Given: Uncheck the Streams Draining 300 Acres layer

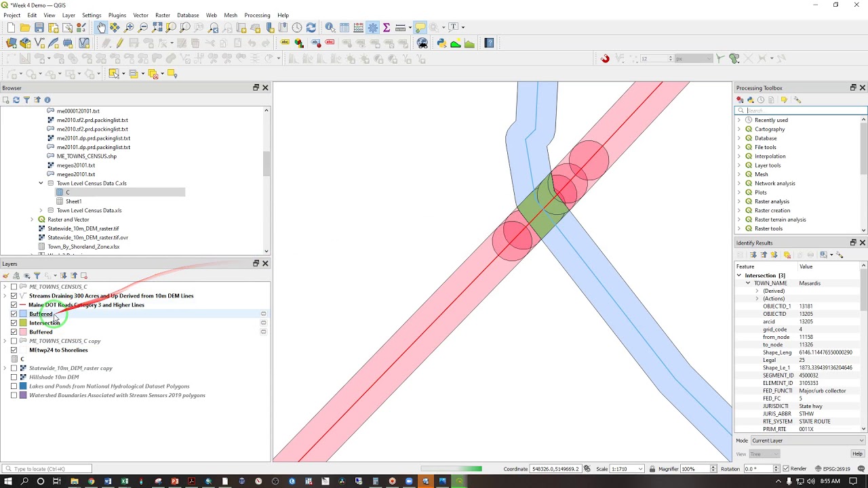Looking at the screenshot, I should pyautogui.click(x=14, y=296).
